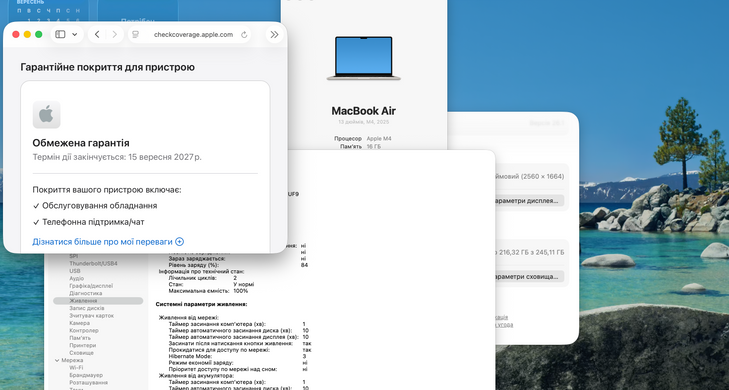Select the Hibernate Mode row

click(x=237, y=356)
